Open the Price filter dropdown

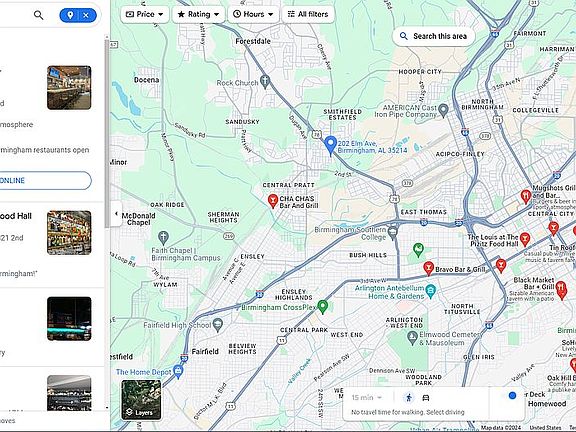(x=145, y=14)
